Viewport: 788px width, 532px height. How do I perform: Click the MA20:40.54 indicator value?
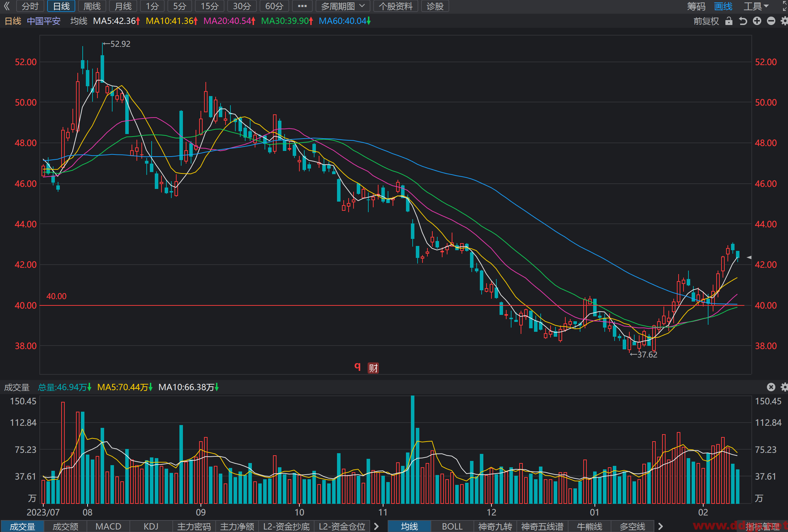click(229, 21)
